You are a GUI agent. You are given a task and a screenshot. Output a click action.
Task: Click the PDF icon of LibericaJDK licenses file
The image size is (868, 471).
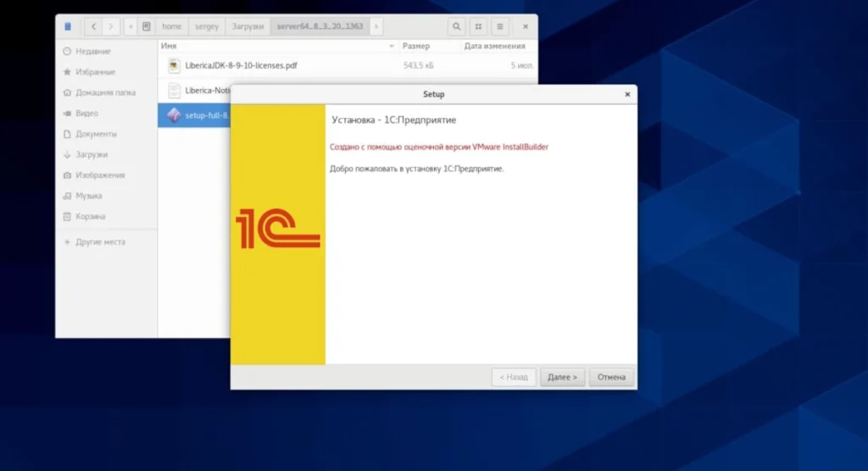point(174,65)
